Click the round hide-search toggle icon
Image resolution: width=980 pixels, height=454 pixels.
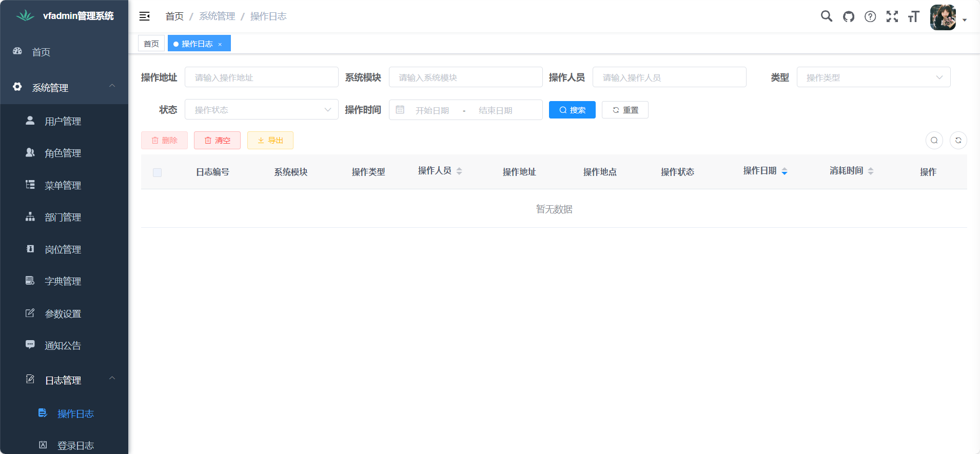(x=934, y=140)
